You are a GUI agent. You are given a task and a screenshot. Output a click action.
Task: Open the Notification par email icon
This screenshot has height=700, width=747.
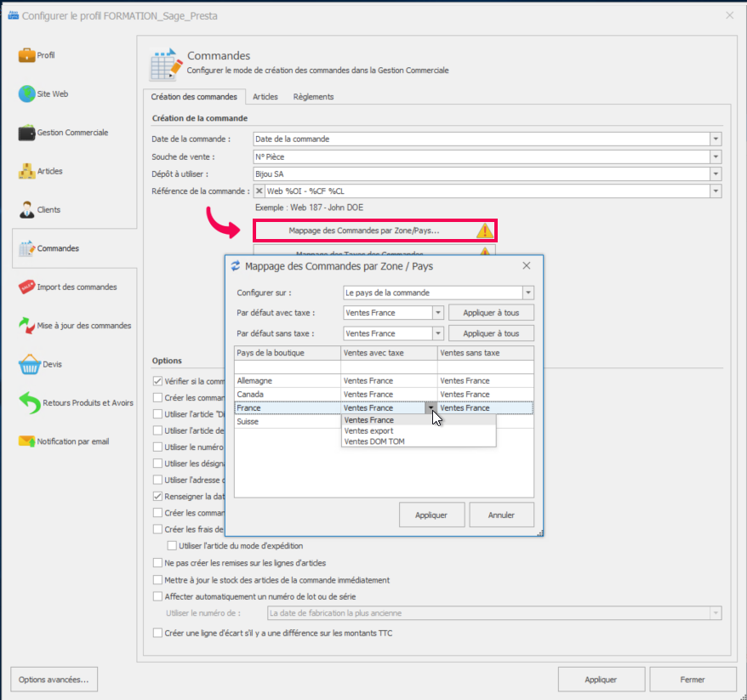(x=26, y=441)
